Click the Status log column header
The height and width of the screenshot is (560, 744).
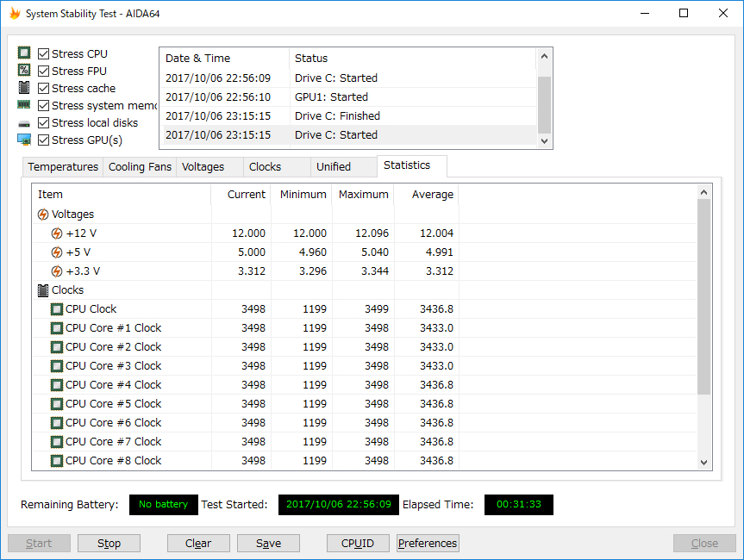tap(413, 59)
